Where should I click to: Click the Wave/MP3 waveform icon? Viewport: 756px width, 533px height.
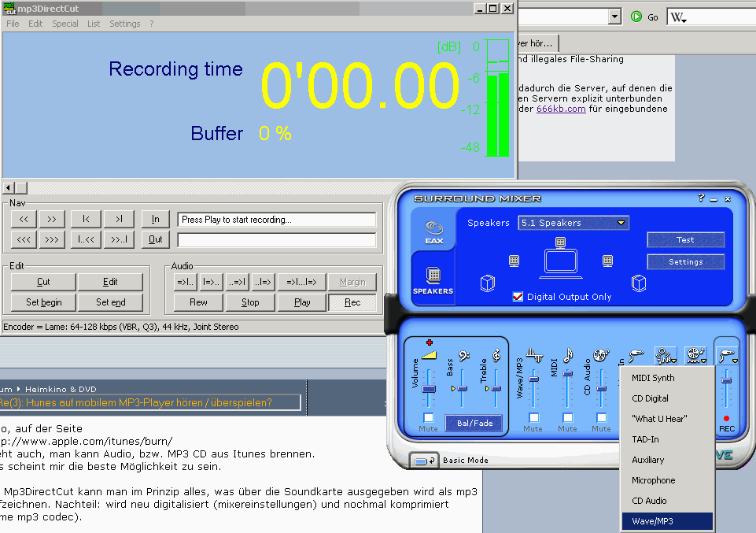[534, 356]
